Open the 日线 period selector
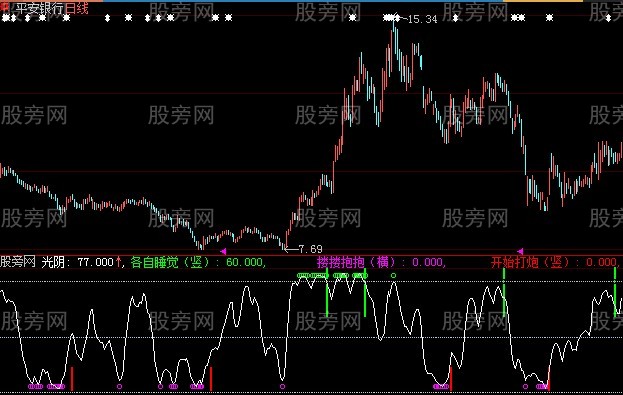The height and width of the screenshot is (395, 623). pos(76,9)
